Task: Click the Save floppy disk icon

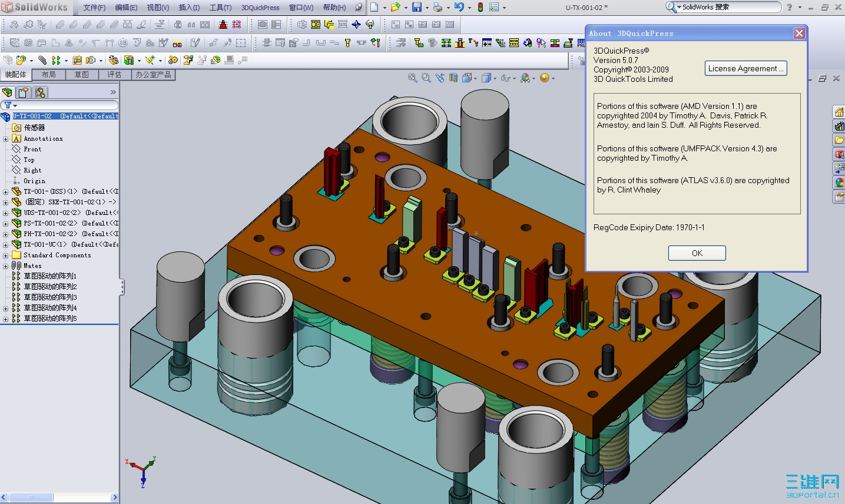Action: pos(417,7)
